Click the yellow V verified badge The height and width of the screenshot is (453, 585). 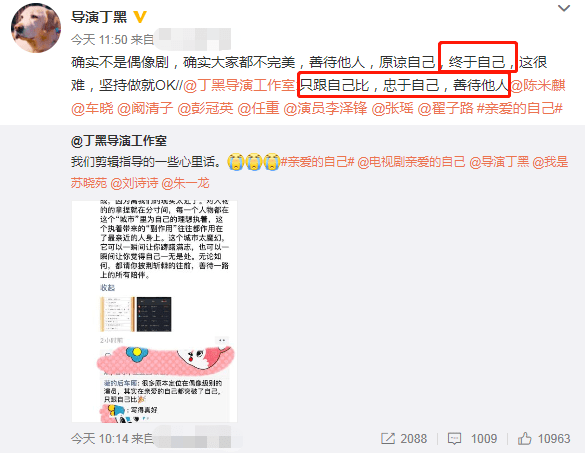(140, 17)
